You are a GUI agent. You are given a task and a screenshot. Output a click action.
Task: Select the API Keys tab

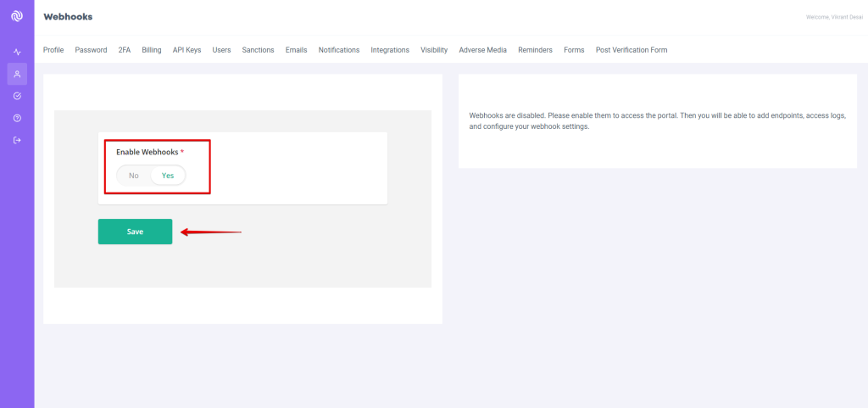(186, 50)
